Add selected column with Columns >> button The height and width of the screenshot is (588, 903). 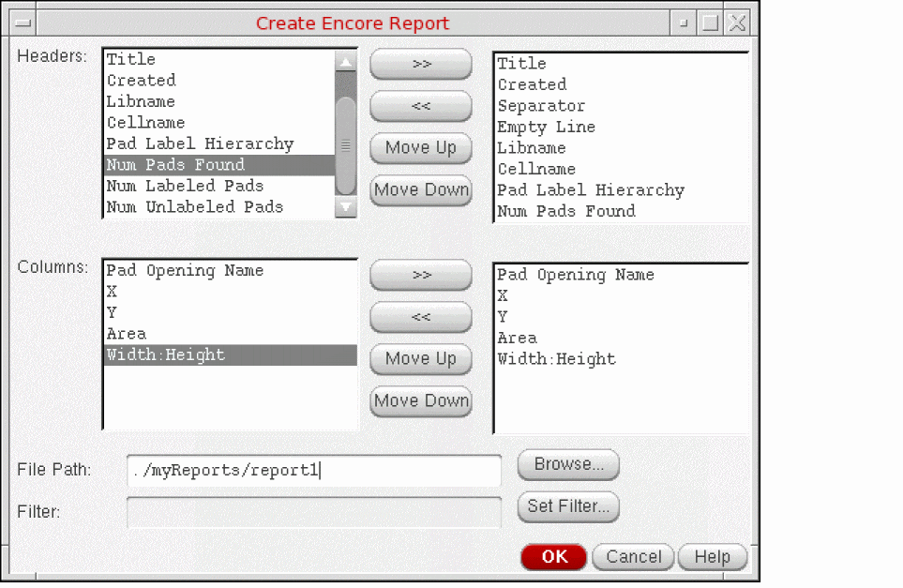pyautogui.click(x=421, y=275)
